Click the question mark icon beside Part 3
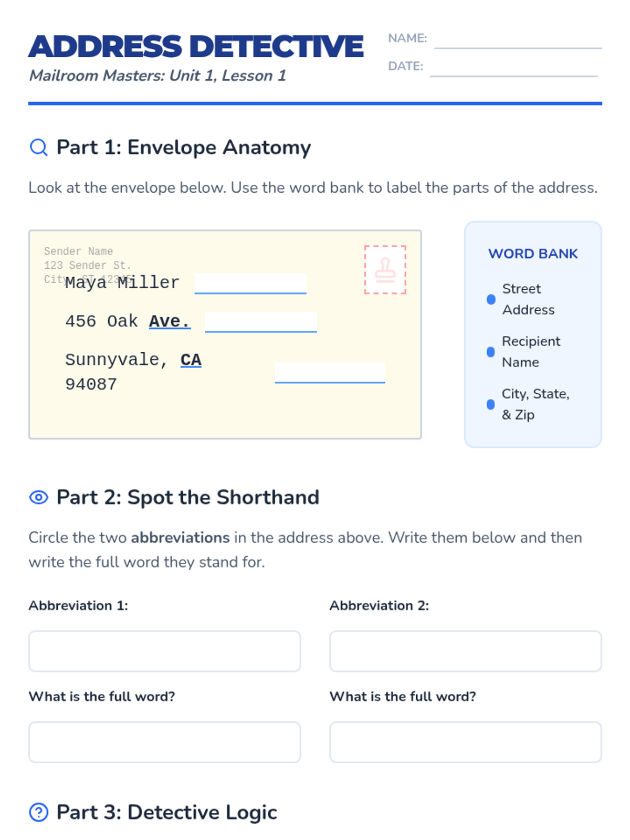This screenshot has width=630, height=840. coord(38,812)
